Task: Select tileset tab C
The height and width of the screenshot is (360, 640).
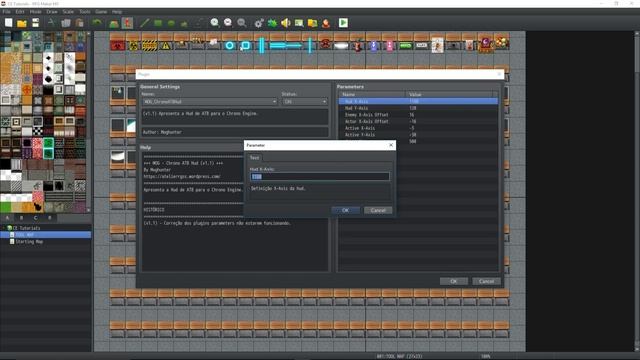Action: [36, 218]
